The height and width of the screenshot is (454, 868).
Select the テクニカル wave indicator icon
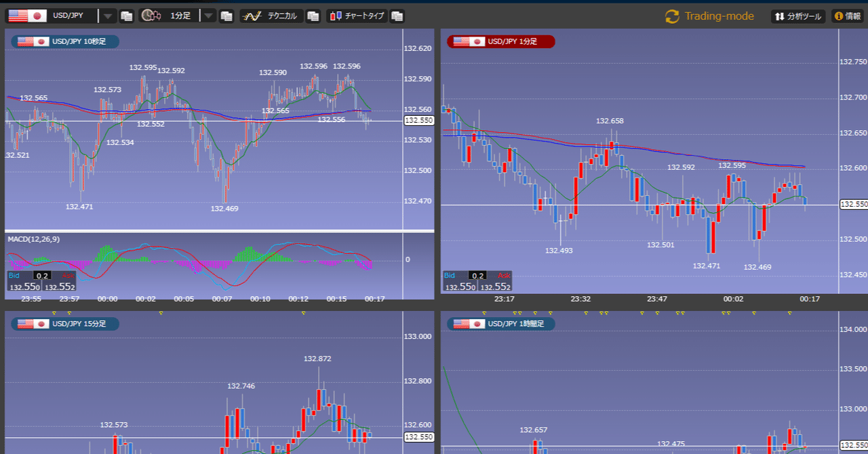[252, 15]
